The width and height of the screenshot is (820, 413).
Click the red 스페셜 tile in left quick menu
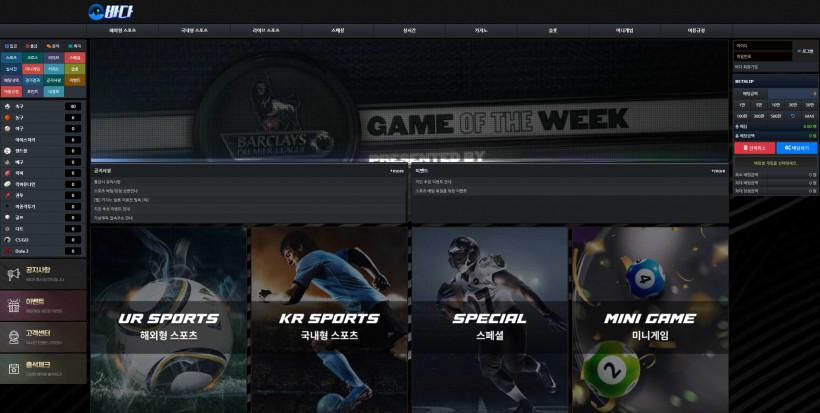tap(75, 58)
